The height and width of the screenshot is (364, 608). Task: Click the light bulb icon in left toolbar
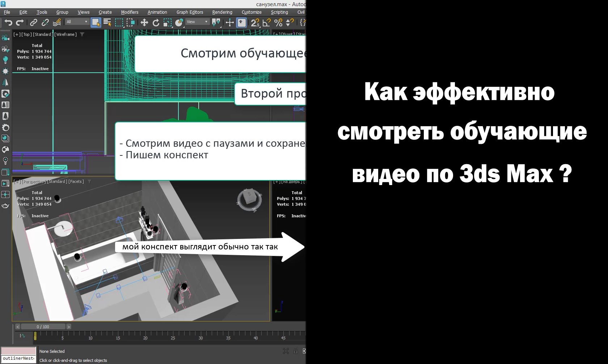point(5,60)
